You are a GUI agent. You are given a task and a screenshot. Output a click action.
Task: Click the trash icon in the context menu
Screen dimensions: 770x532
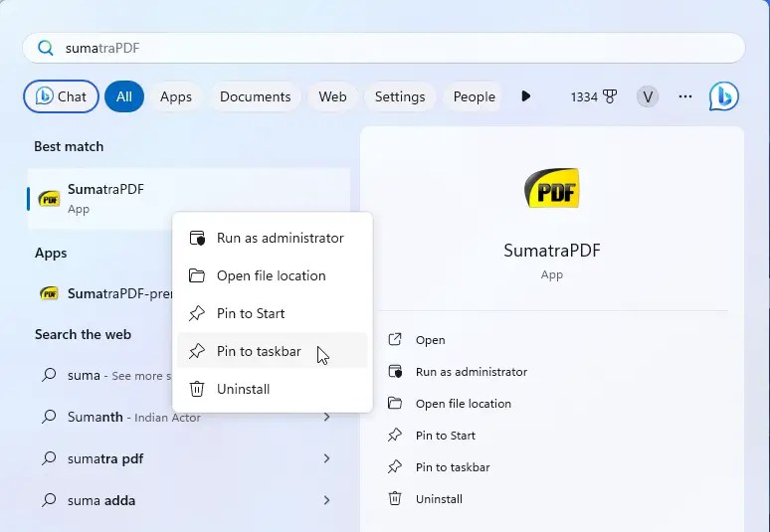(x=197, y=389)
